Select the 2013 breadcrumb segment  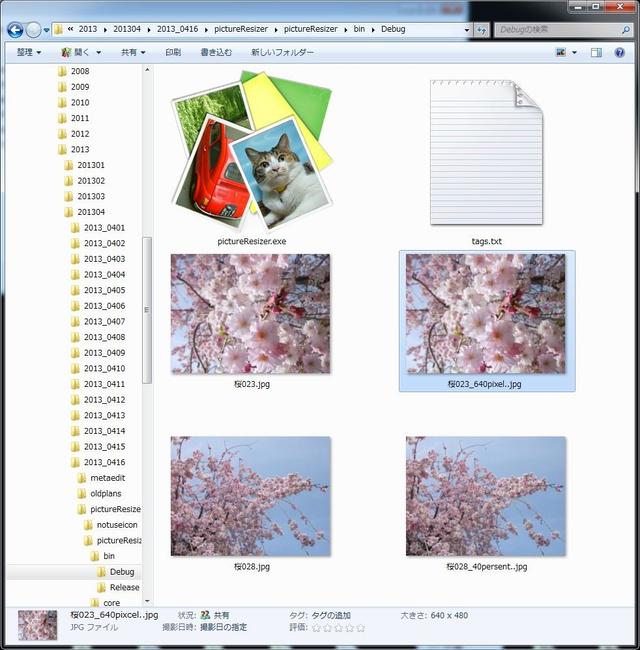click(x=88, y=29)
